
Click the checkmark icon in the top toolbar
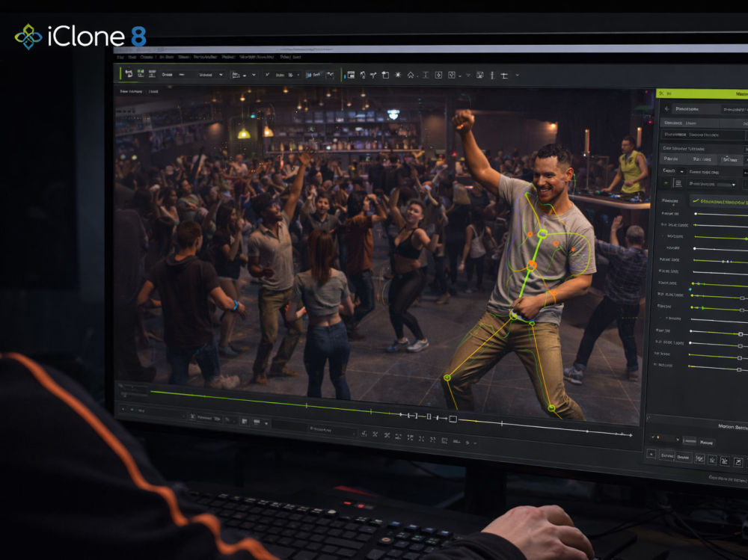267,75
